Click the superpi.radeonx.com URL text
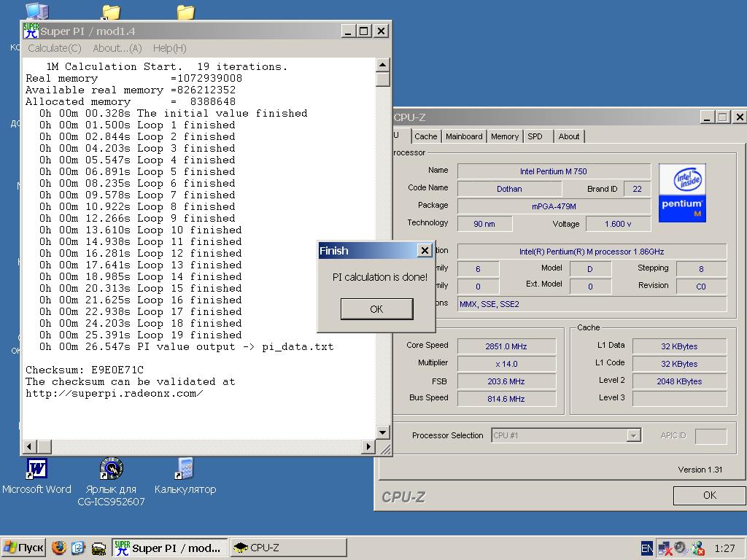 [x=115, y=393]
